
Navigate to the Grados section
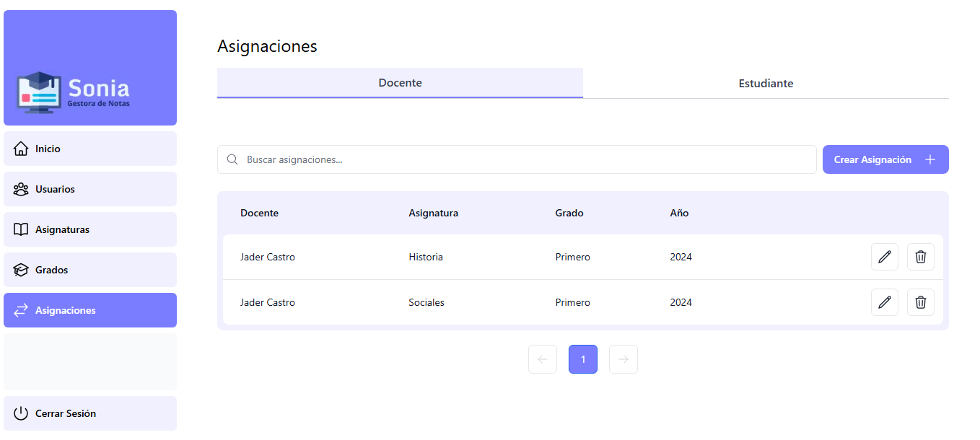(x=90, y=270)
